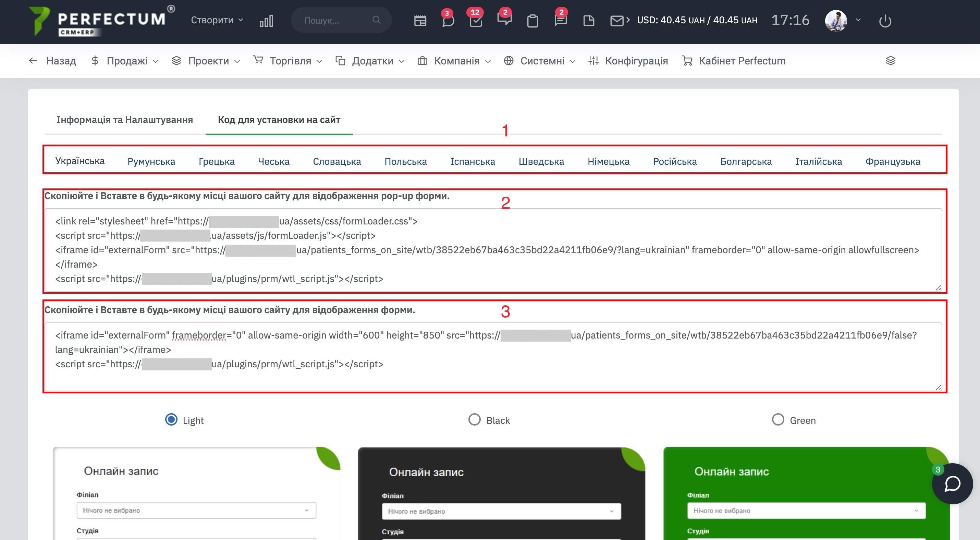980x540 pixels.
Task: Expand the Створити dropdown
Action: (x=217, y=20)
